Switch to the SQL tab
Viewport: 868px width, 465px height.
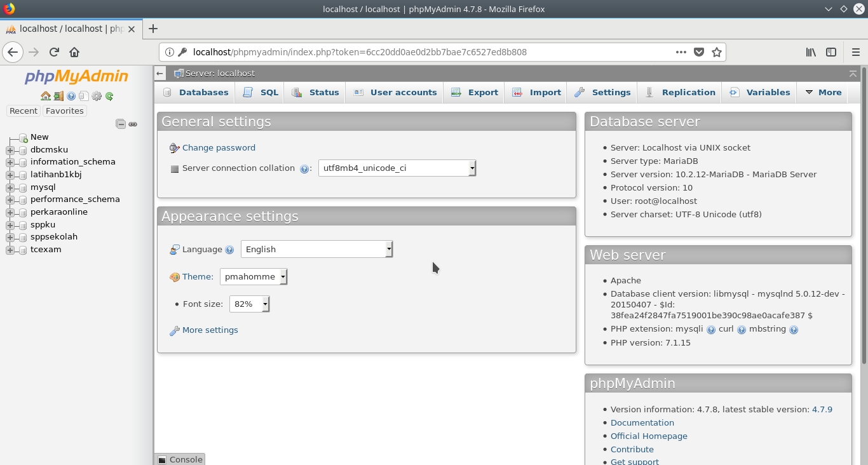[x=261, y=92]
